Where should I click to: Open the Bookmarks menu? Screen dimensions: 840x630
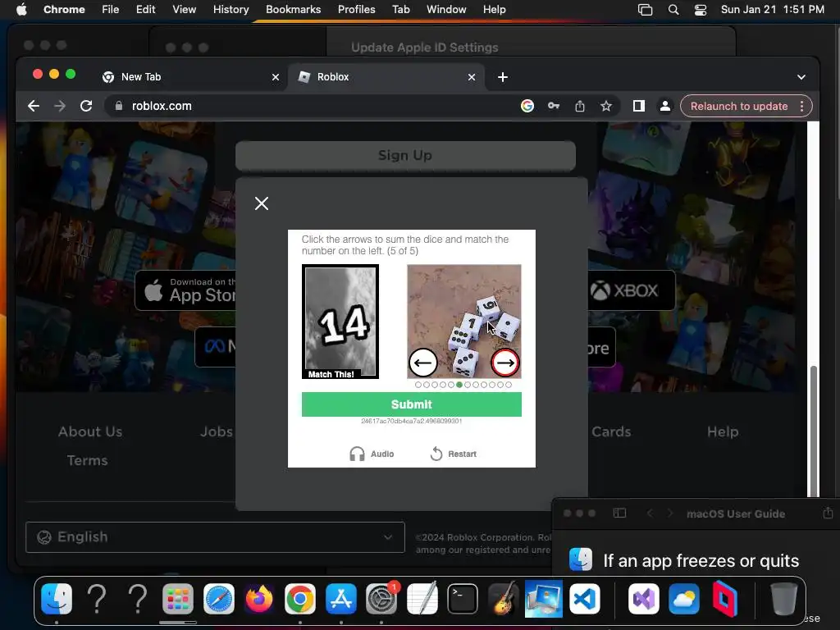click(293, 10)
